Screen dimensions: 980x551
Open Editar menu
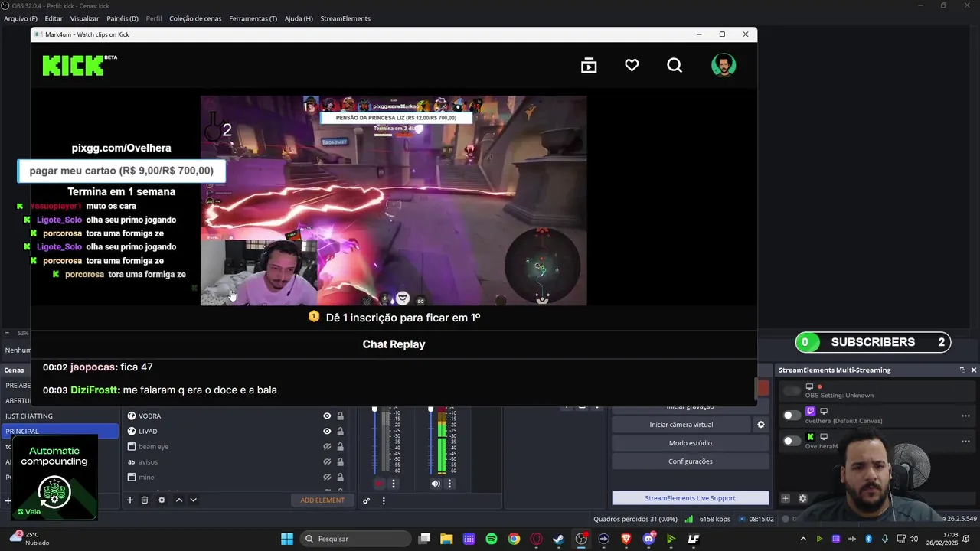(x=54, y=18)
